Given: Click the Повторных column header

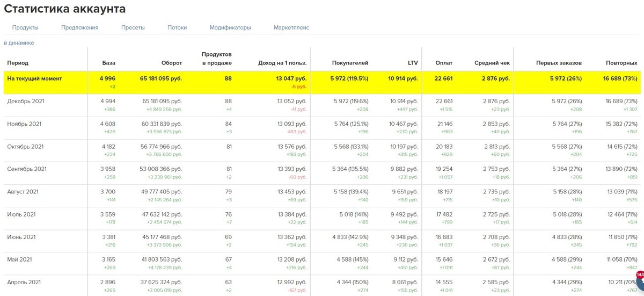Looking at the screenshot, I should (621, 63).
